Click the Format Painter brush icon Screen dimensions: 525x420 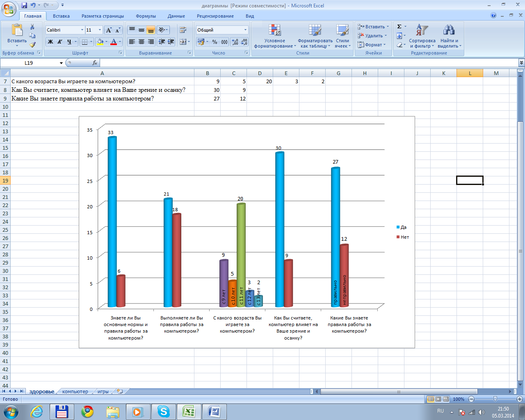coord(33,45)
